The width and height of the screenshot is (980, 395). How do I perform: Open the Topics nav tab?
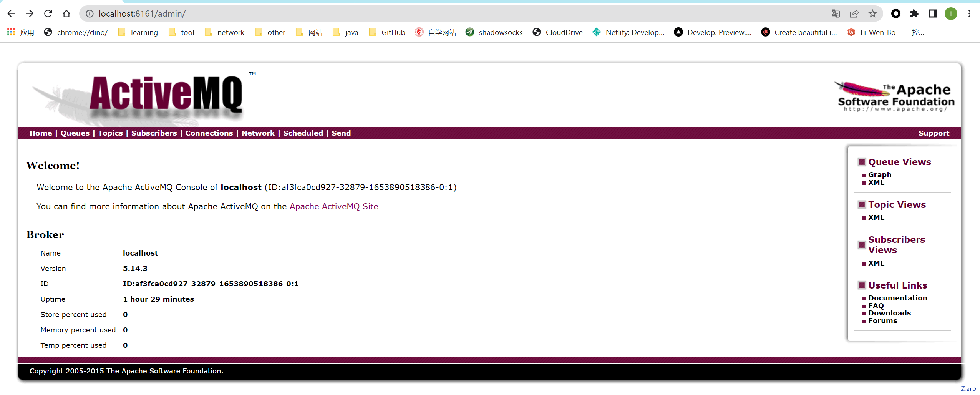tap(110, 133)
